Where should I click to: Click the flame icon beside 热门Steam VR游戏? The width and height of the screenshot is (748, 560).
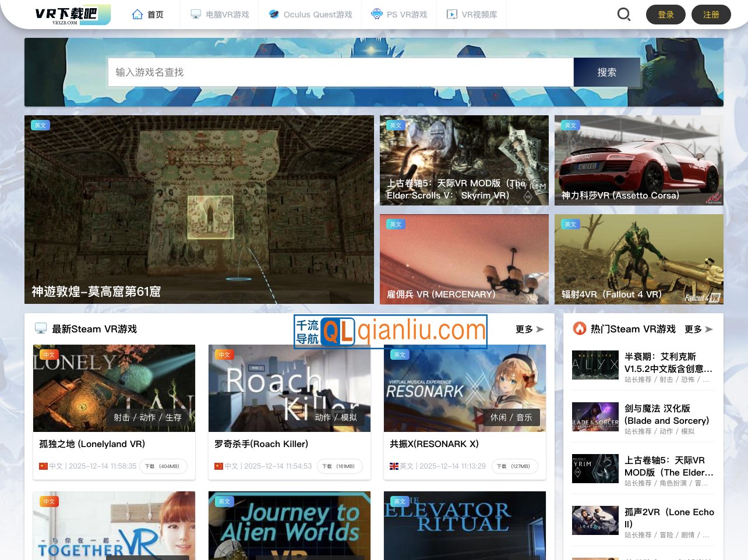pyautogui.click(x=580, y=329)
